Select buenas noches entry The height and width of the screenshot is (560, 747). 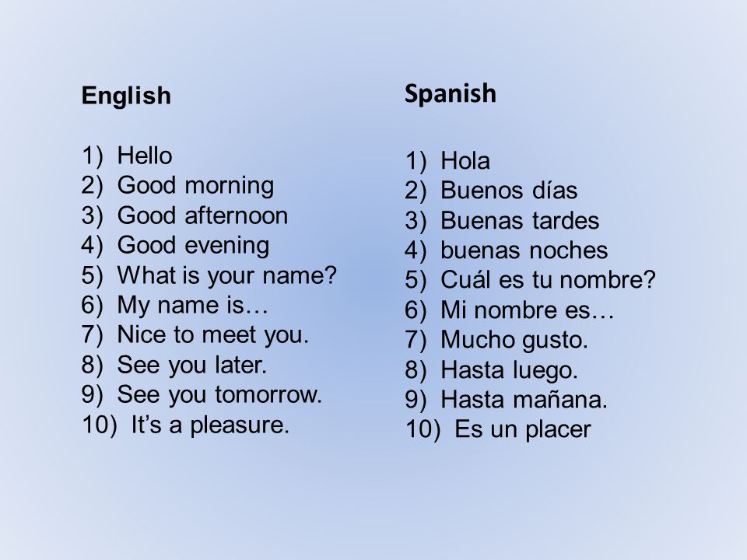[x=524, y=250]
